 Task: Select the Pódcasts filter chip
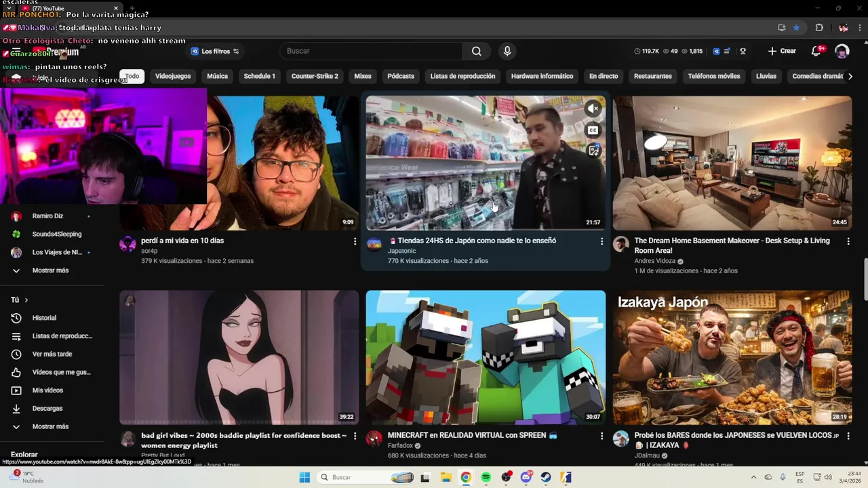click(x=401, y=76)
